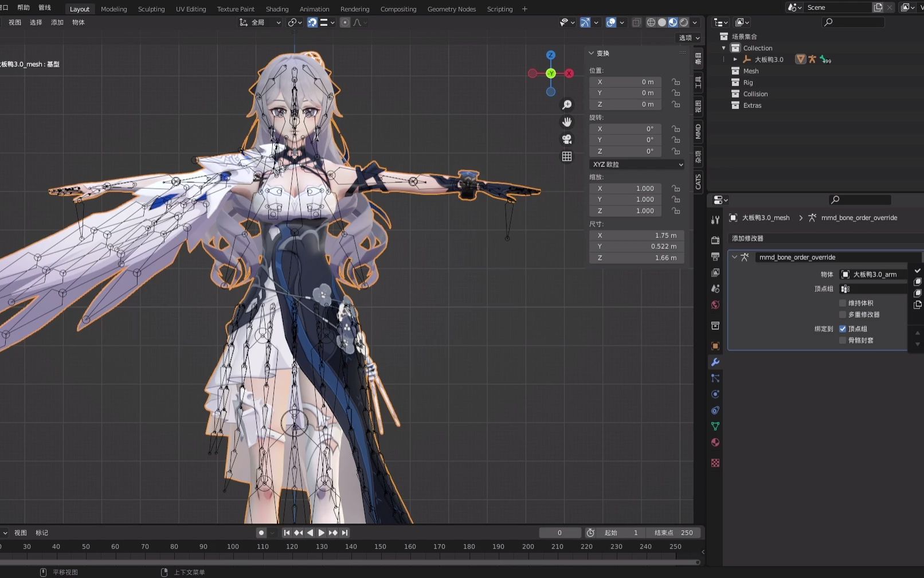Toggle proportional editing circle icon
Image resolution: width=924 pixels, height=578 pixels.
pyautogui.click(x=345, y=22)
